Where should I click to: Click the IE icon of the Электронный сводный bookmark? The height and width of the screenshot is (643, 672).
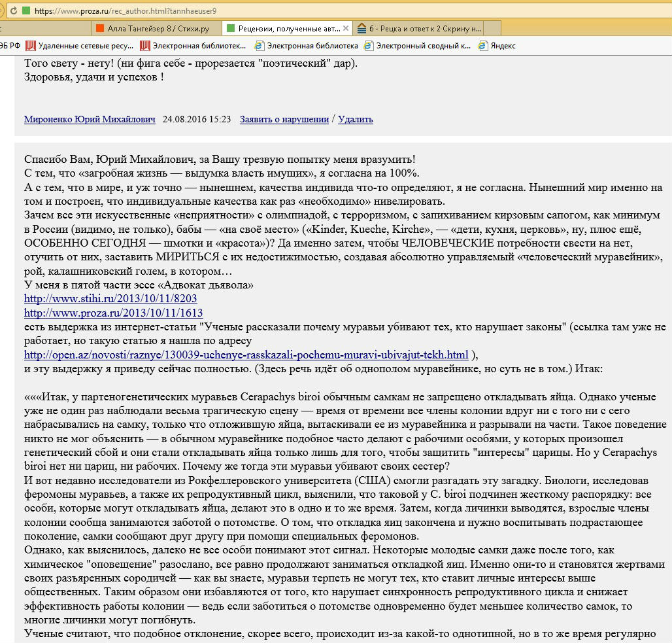(x=368, y=46)
